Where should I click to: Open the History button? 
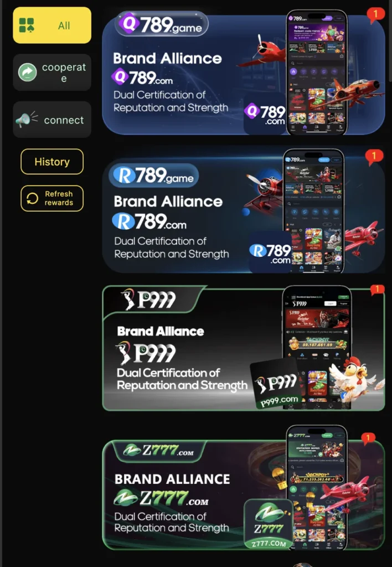52,162
